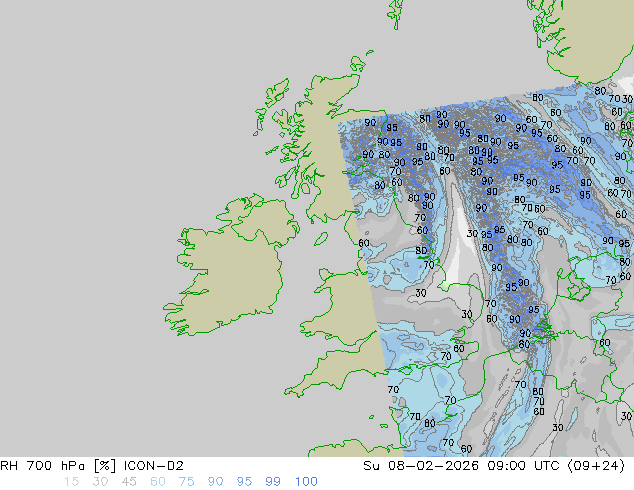Click the date 'Su 08-02-2026'

[421, 466]
